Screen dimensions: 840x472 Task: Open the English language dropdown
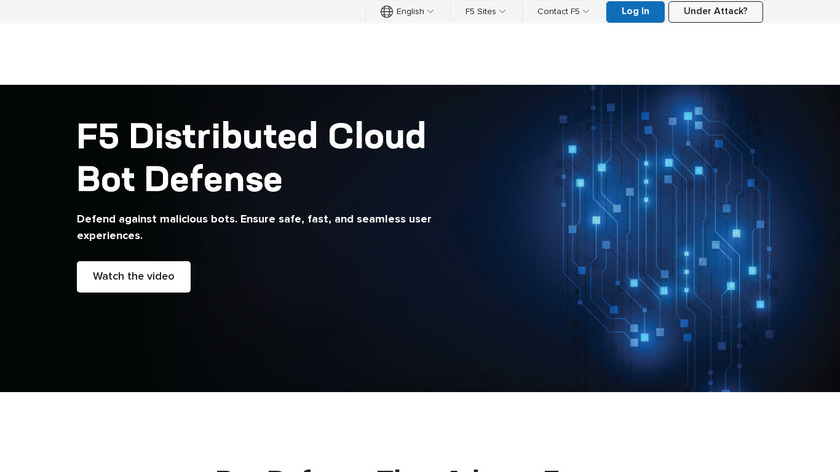pos(414,11)
